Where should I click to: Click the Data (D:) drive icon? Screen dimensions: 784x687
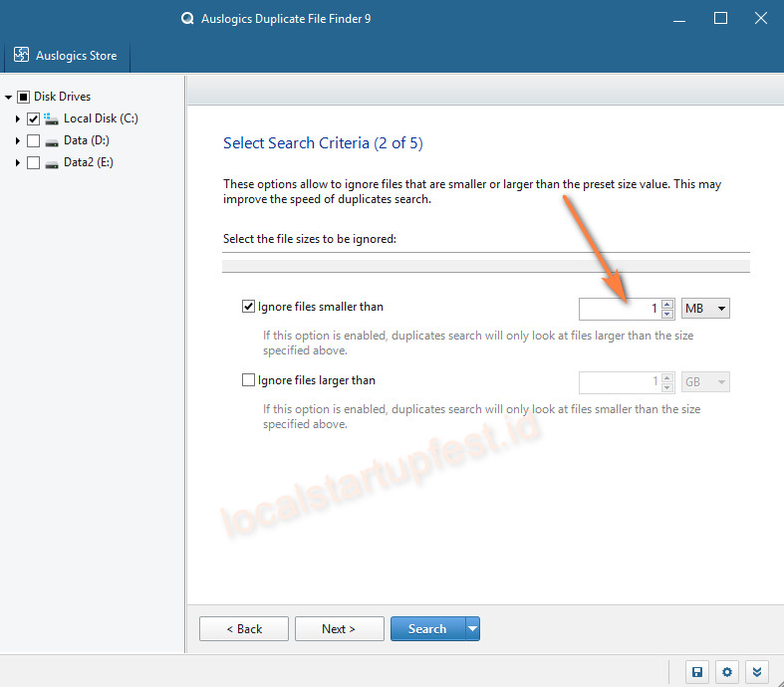point(52,143)
